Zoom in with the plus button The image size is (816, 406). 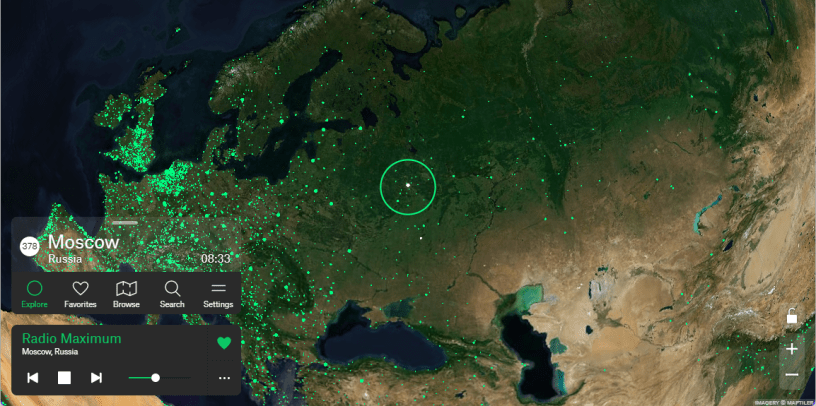[792, 349]
